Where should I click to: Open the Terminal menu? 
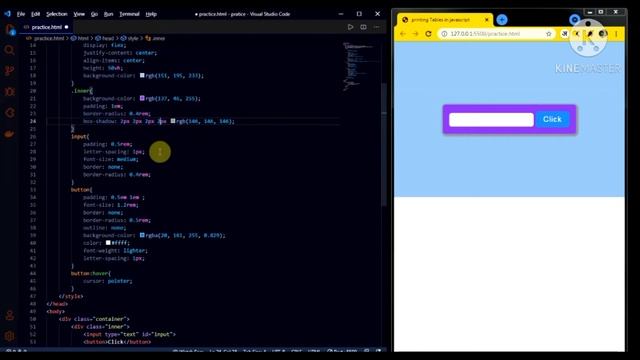click(129, 14)
